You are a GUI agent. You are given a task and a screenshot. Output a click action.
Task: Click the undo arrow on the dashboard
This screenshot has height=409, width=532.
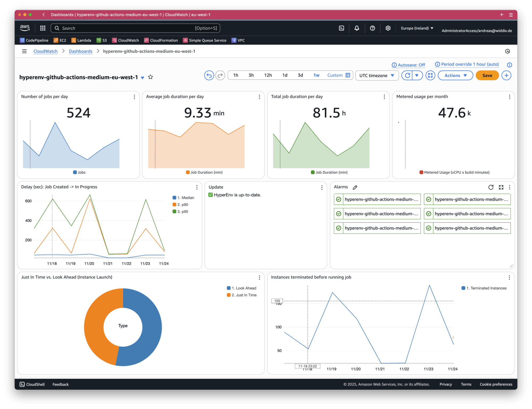(209, 75)
